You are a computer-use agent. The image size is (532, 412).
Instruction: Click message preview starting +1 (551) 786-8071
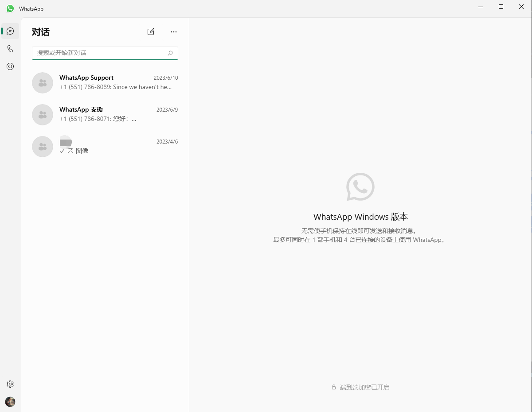pyautogui.click(x=98, y=119)
